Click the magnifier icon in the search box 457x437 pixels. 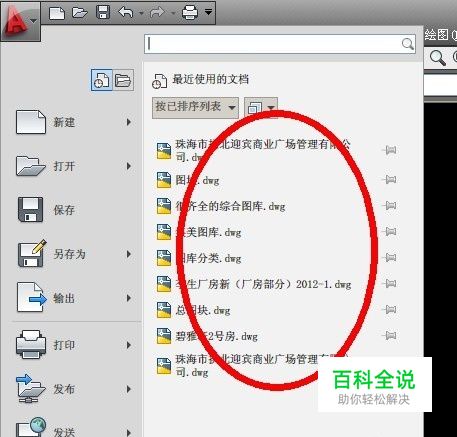click(407, 44)
